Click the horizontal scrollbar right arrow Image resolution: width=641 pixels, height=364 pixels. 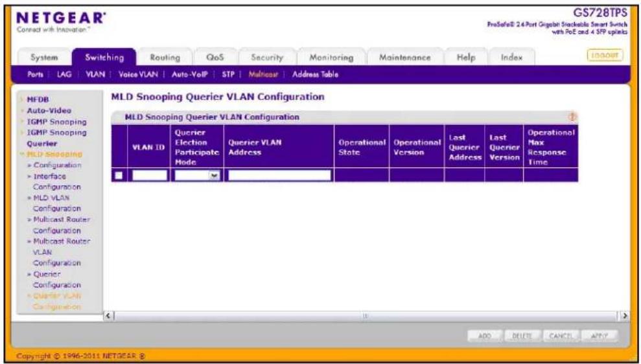coord(624,315)
